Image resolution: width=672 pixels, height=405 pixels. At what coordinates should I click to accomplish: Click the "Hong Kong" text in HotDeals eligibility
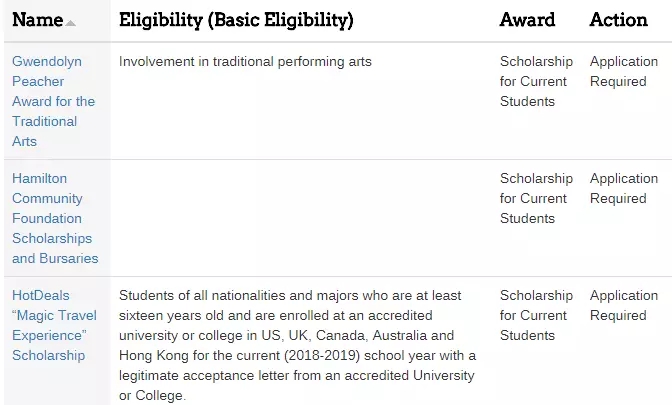[152, 356]
